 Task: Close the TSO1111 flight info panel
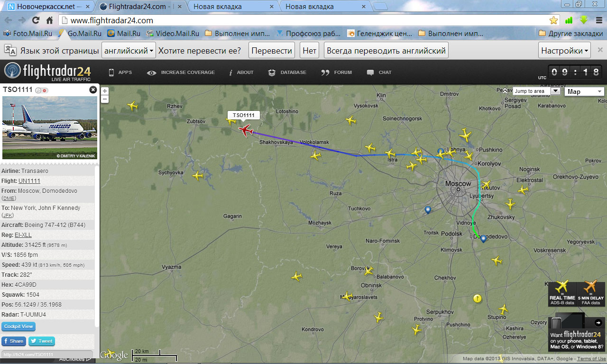tap(93, 90)
